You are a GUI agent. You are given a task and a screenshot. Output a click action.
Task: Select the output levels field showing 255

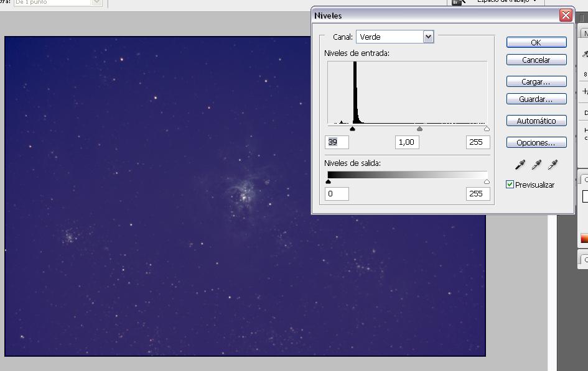tap(478, 194)
